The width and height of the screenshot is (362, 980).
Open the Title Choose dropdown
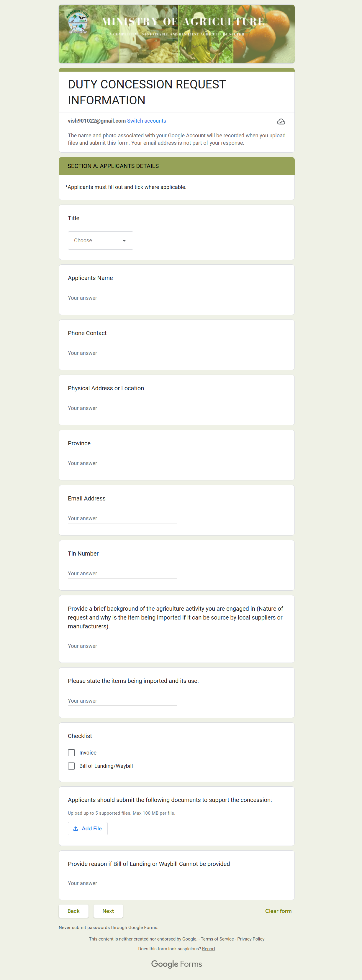(101, 241)
